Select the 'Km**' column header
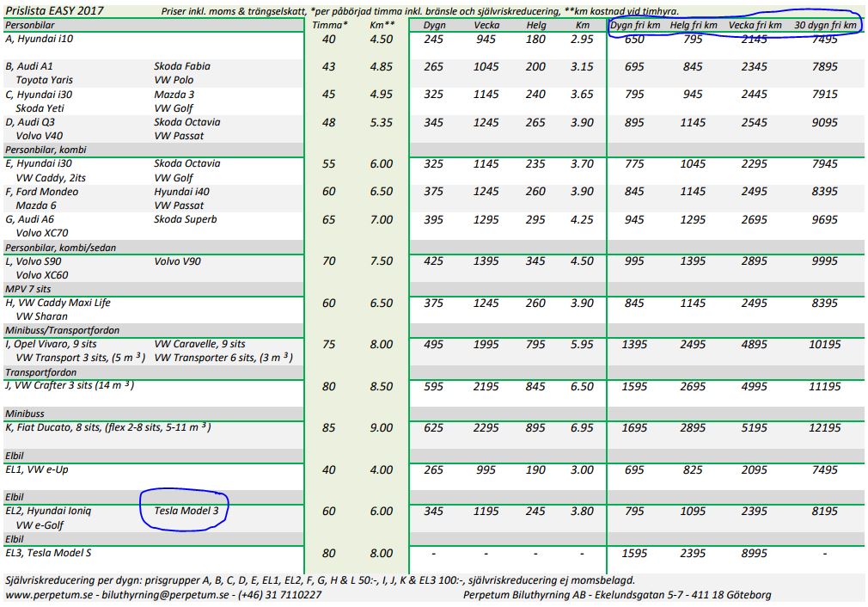 pos(382,25)
